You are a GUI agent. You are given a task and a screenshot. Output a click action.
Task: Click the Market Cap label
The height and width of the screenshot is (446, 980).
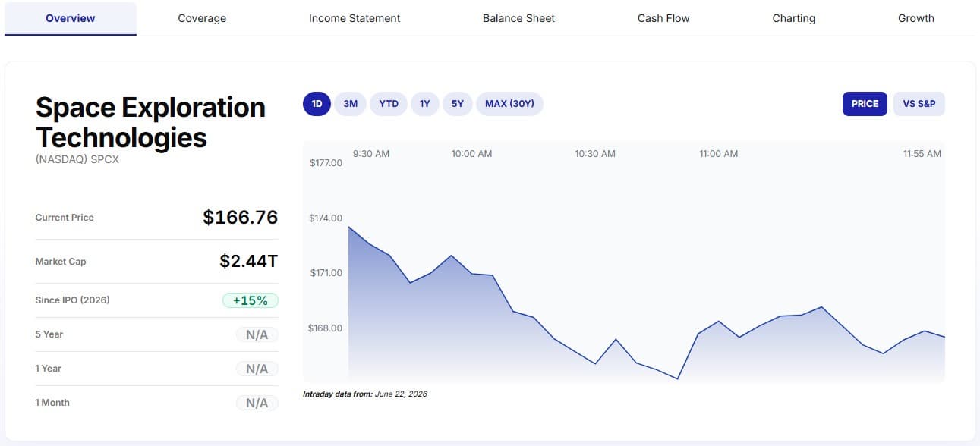(x=61, y=262)
